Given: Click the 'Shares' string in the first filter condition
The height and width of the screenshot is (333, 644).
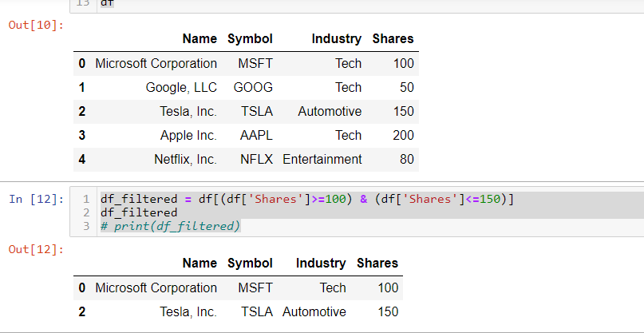Looking at the screenshot, I should (x=271, y=199).
